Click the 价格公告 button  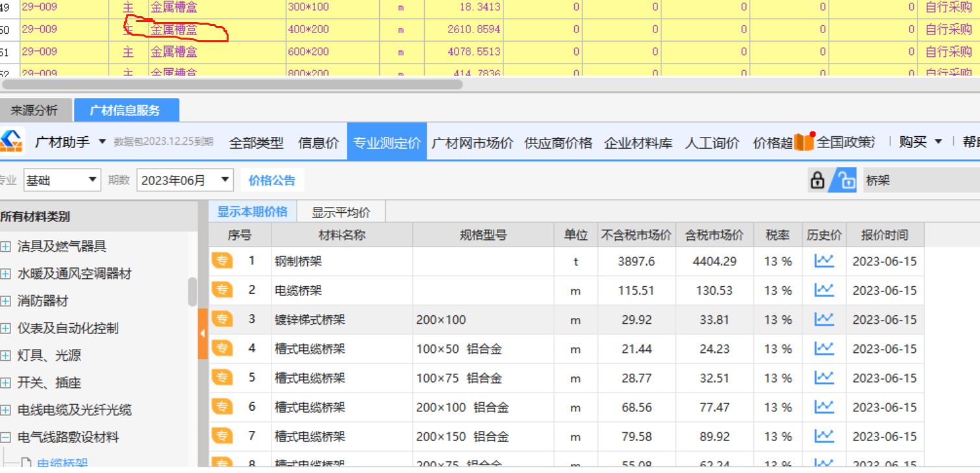[271, 180]
